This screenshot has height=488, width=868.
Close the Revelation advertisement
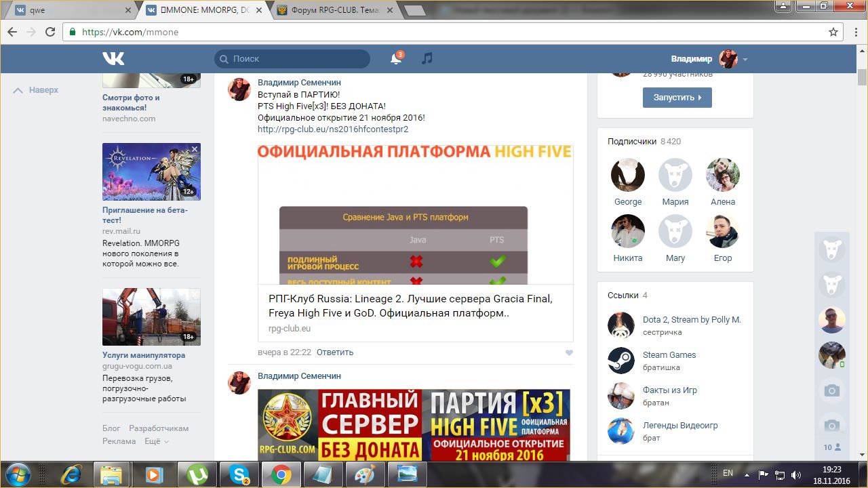coord(195,148)
